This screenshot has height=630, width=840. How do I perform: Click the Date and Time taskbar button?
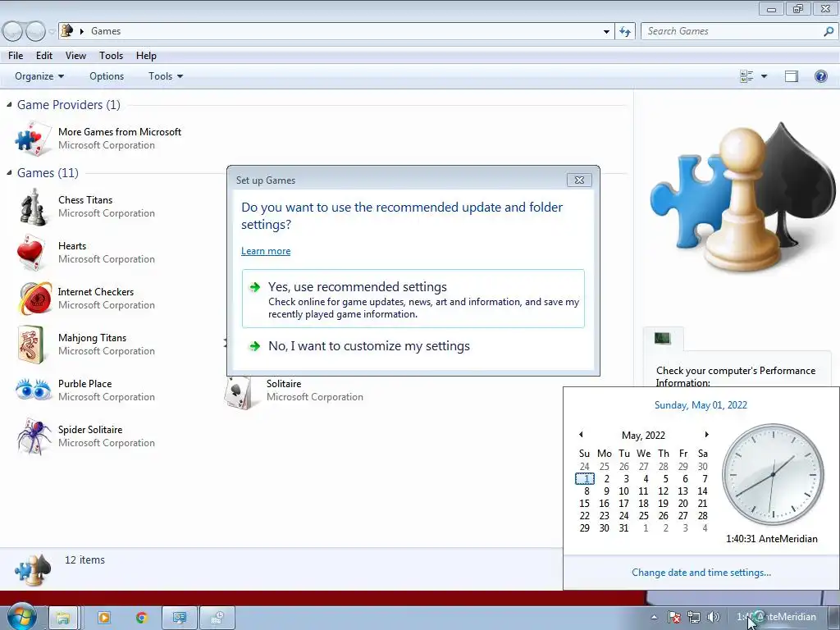coord(217,618)
